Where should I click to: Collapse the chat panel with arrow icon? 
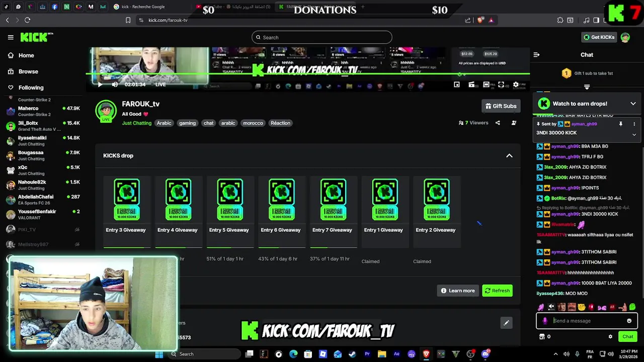tap(536, 55)
